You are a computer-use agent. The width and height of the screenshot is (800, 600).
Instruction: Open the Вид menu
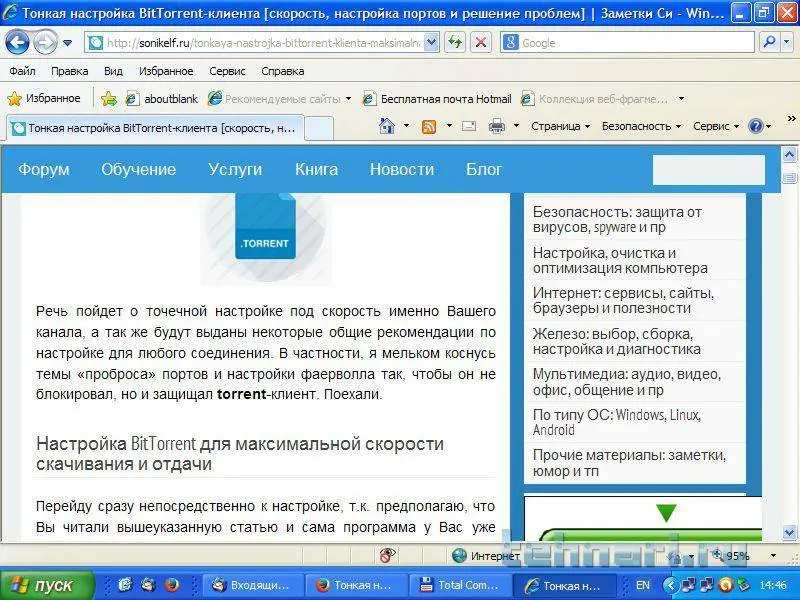pos(113,71)
